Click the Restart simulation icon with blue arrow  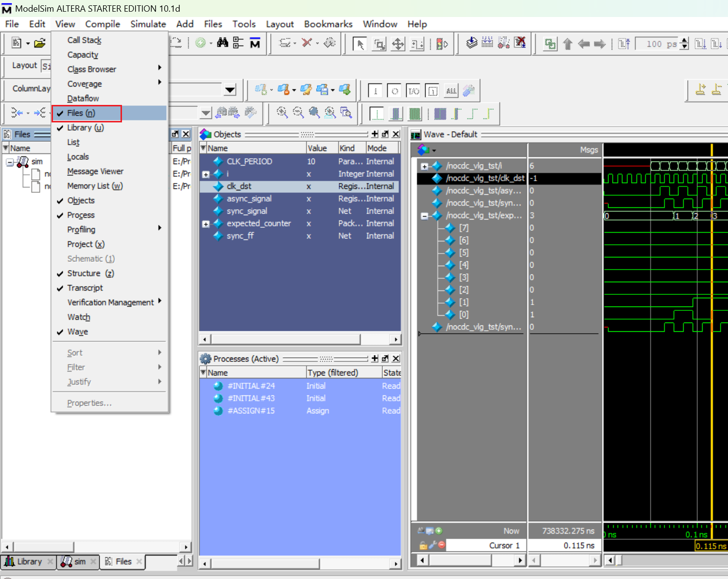(471, 43)
